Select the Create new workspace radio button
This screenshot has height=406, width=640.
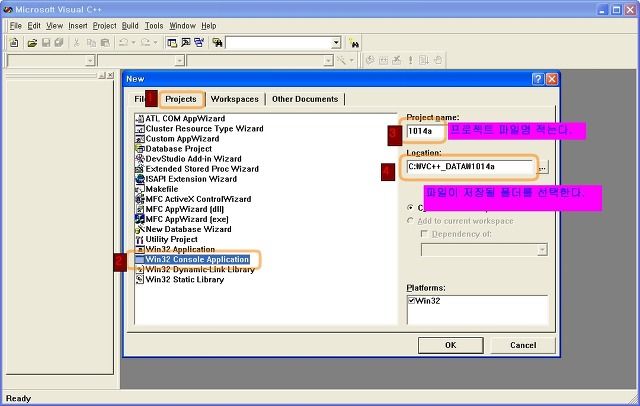click(x=410, y=208)
